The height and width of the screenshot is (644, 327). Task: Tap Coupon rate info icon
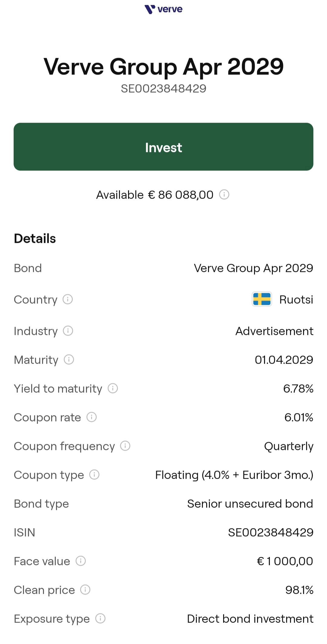91,417
